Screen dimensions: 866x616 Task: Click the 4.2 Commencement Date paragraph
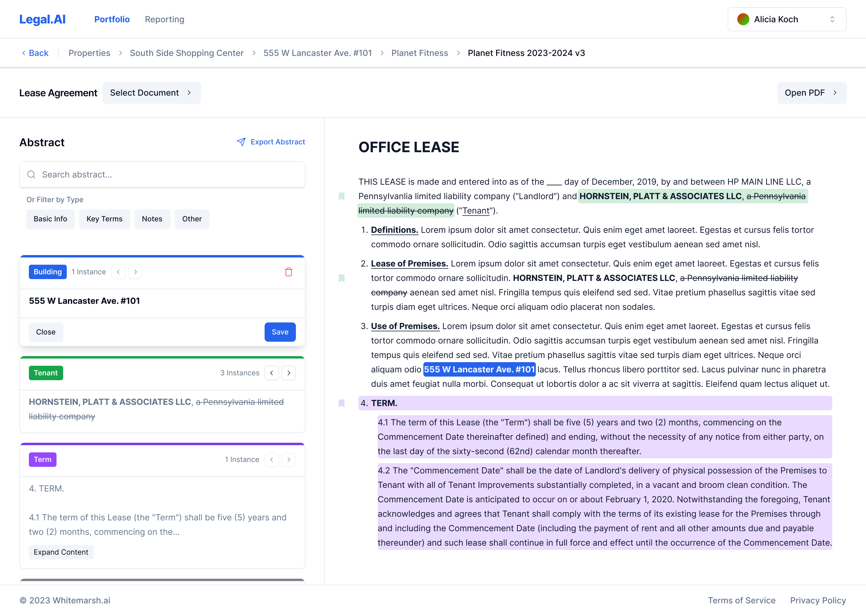click(605, 507)
